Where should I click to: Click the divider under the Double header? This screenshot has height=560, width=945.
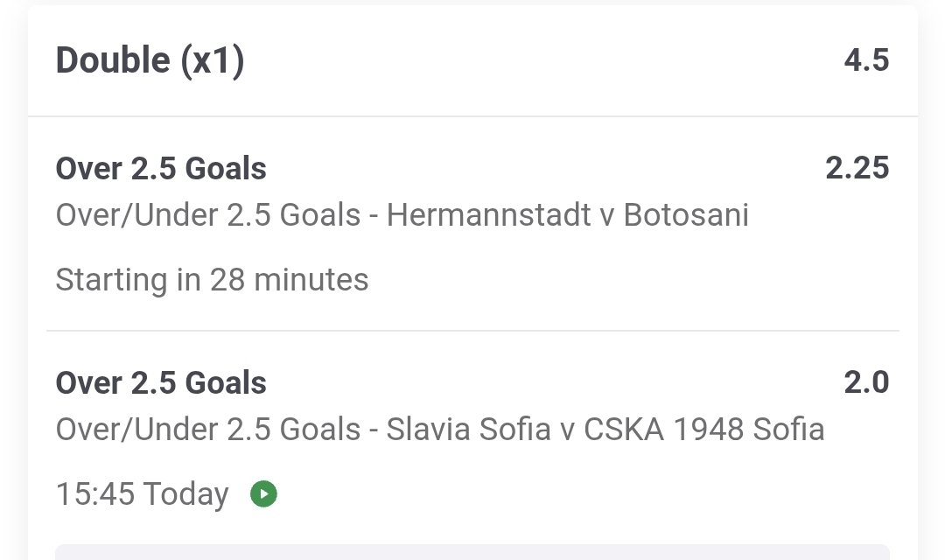(472, 116)
